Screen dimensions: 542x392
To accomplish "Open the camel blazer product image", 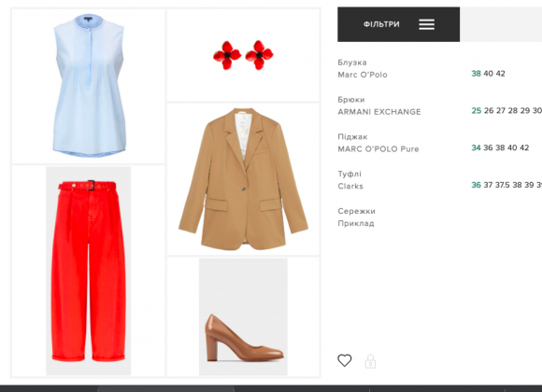I will [243, 179].
